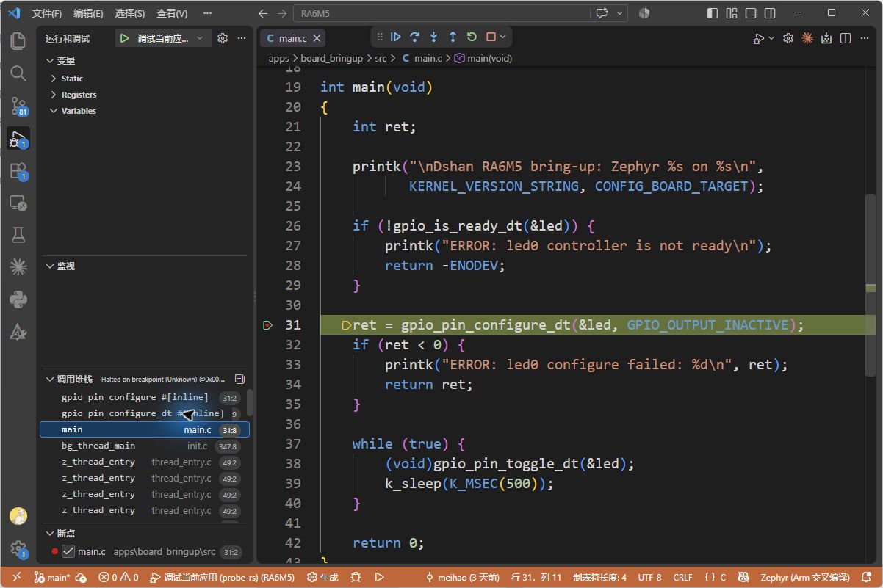Open the 编辑(E) menu
This screenshot has height=588, width=883.
(x=88, y=13)
